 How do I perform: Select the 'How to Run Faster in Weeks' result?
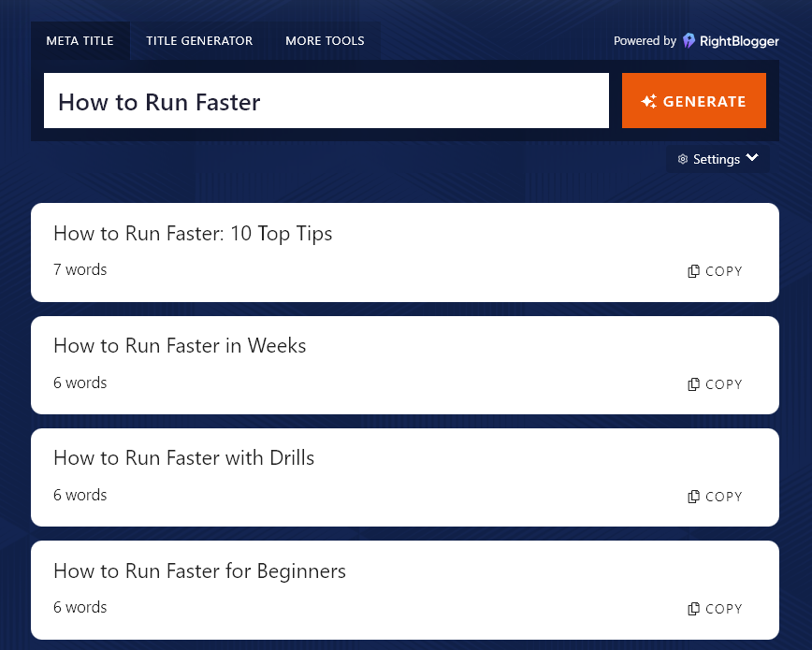coord(180,346)
